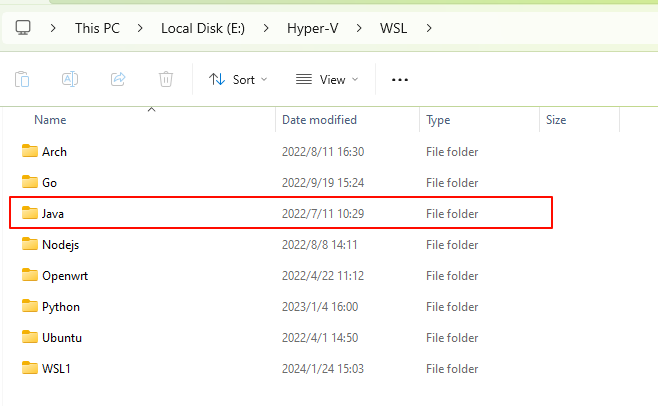Click the Share icon in toolbar
This screenshot has width=658, height=406.
point(118,79)
